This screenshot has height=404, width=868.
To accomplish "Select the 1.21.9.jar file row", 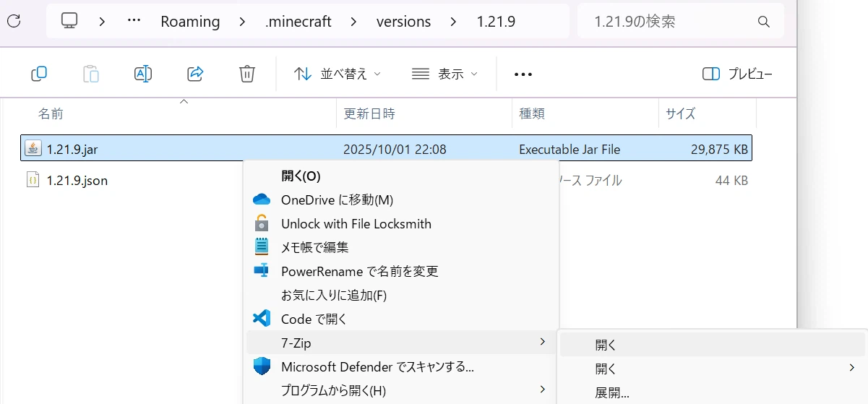I will click(x=387, y=149).
